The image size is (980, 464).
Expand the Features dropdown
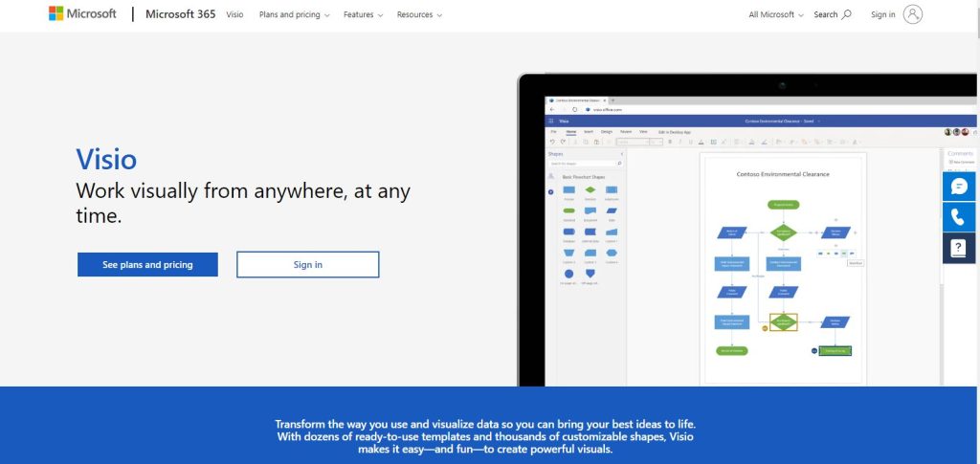click(363, 15)
